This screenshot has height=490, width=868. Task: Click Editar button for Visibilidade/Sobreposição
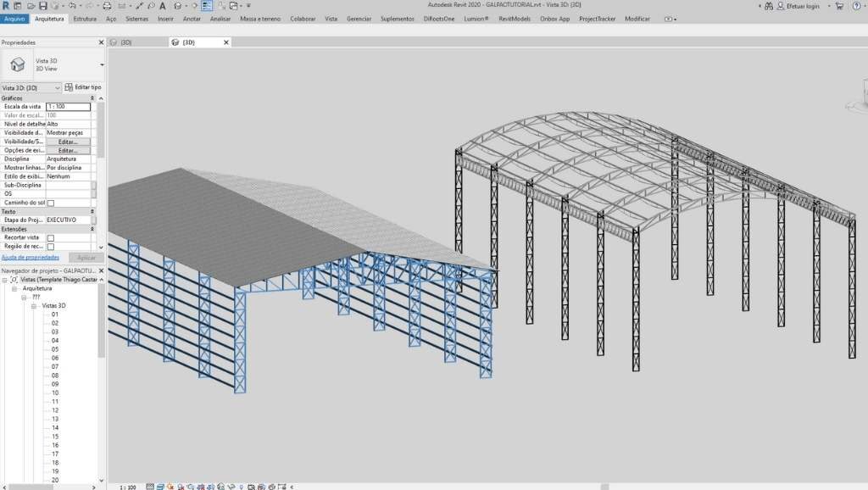[68, 142]
